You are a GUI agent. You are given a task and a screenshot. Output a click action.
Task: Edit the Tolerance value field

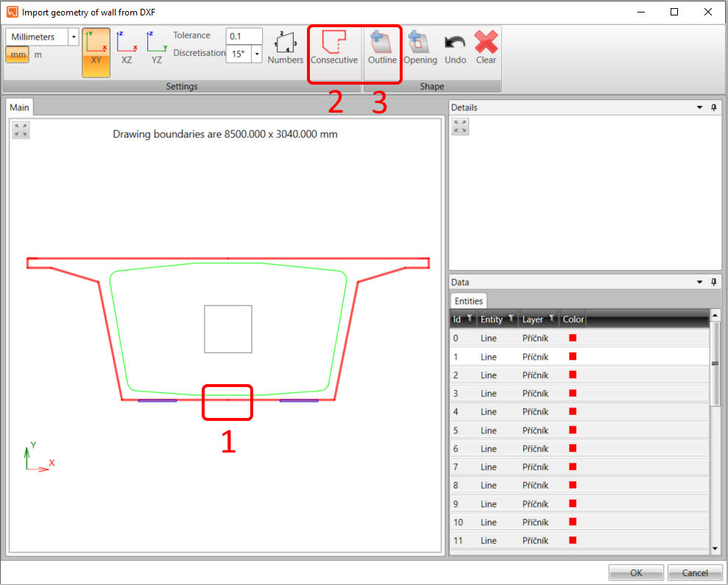(x=244, y=35)
